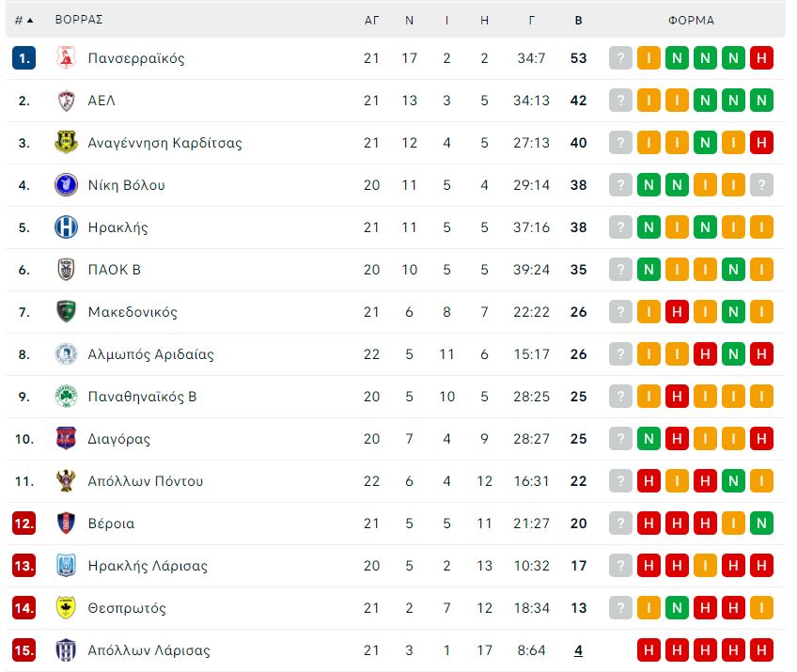Click the ΦΟΡΜΑ column header
This screenshot has height=672, width=797.
pyautogui.click(x=691, y=21)
